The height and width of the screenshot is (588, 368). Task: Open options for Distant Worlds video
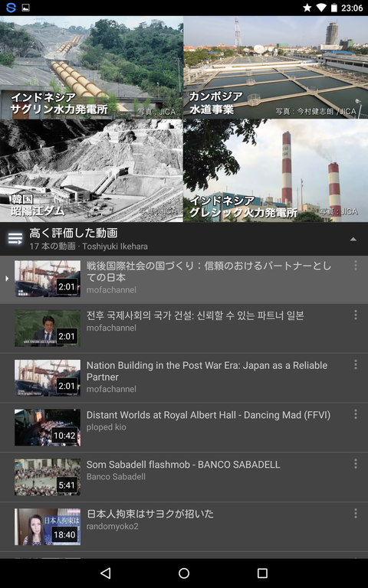355,414
